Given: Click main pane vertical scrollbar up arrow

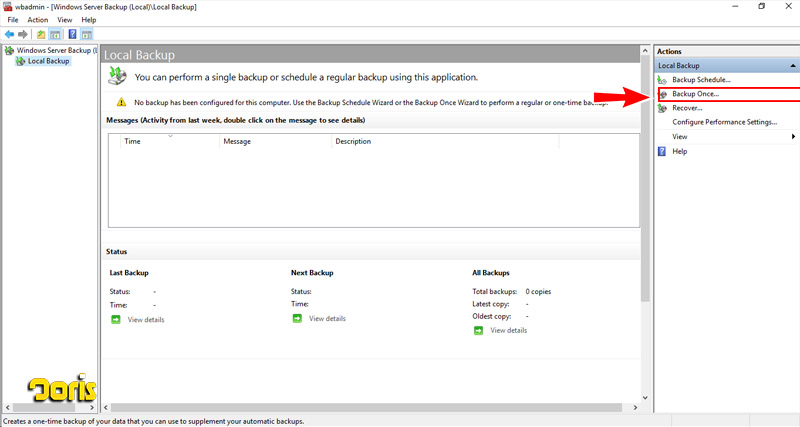Looking at the screenshot, I should (645, 51).
